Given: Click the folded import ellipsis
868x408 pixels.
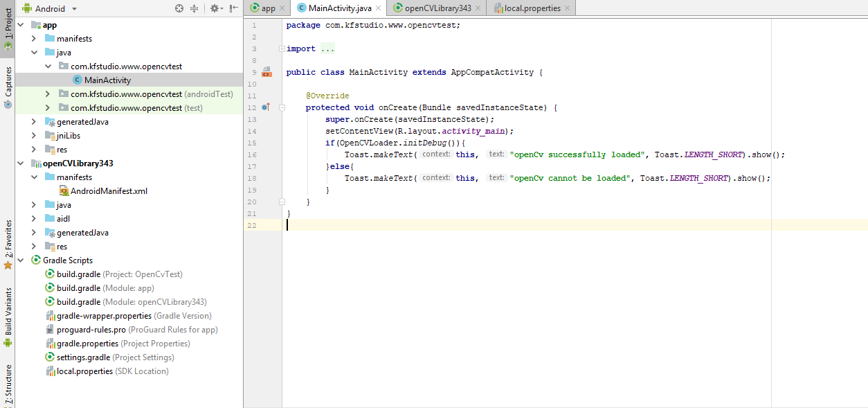Looking at the screenshot, I should (328, 49).
